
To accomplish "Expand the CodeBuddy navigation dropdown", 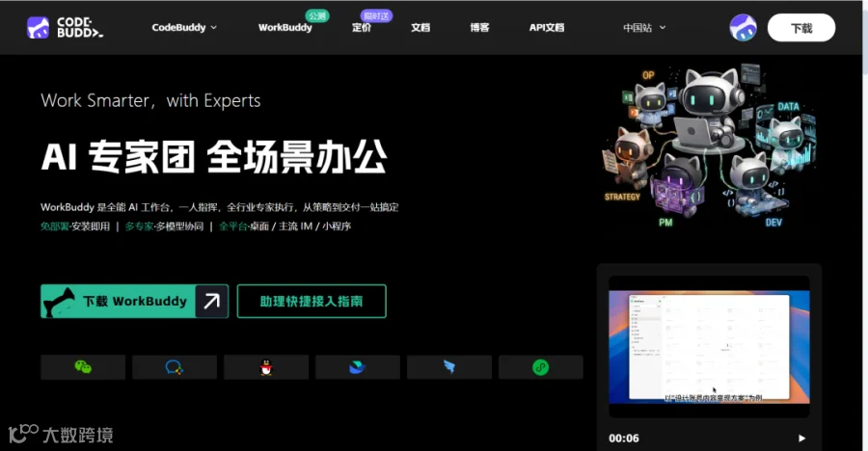I will click(x=184, y=28).
